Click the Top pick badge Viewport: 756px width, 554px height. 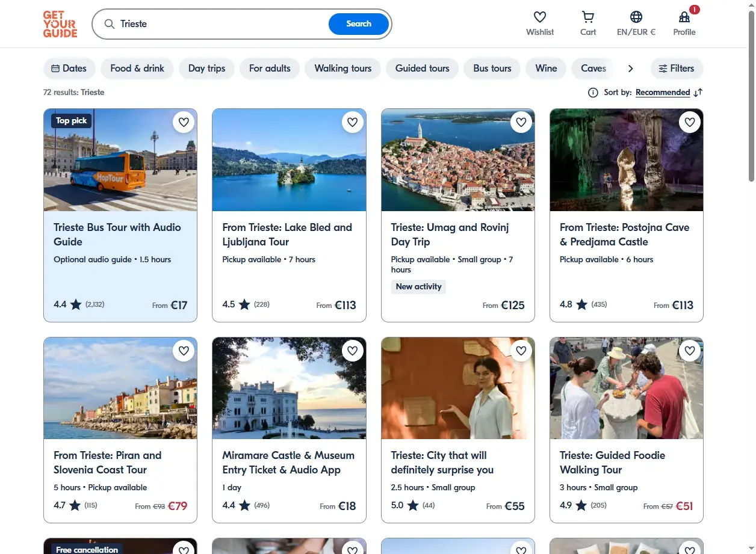[x=72, y=121]
